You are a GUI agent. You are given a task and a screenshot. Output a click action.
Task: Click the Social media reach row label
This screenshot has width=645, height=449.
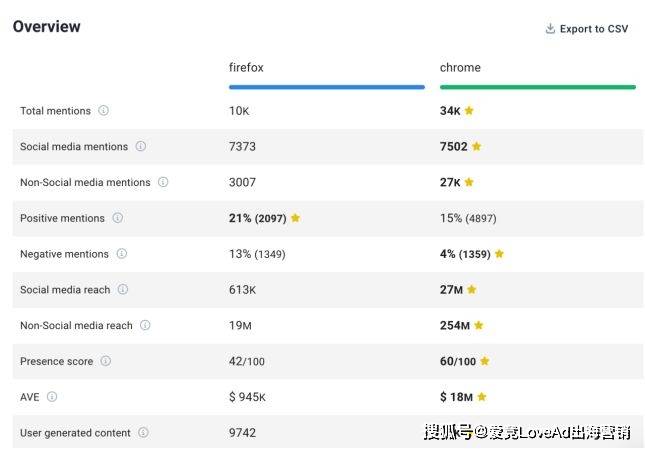pyautogui.click(x=65, y=289)
